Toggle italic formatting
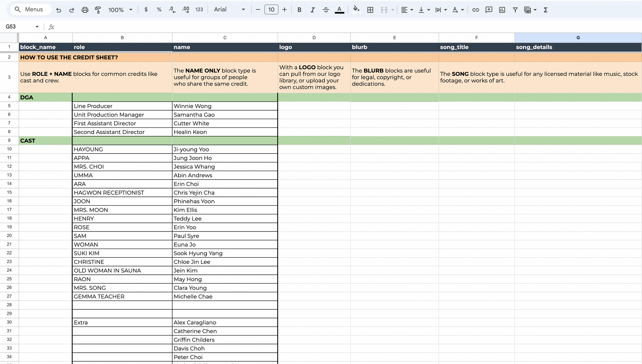The image size is (642, 364). point(312,10)
